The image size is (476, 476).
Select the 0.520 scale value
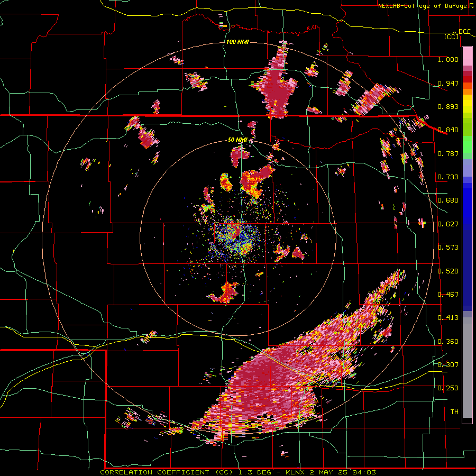(x=448, y=271)
